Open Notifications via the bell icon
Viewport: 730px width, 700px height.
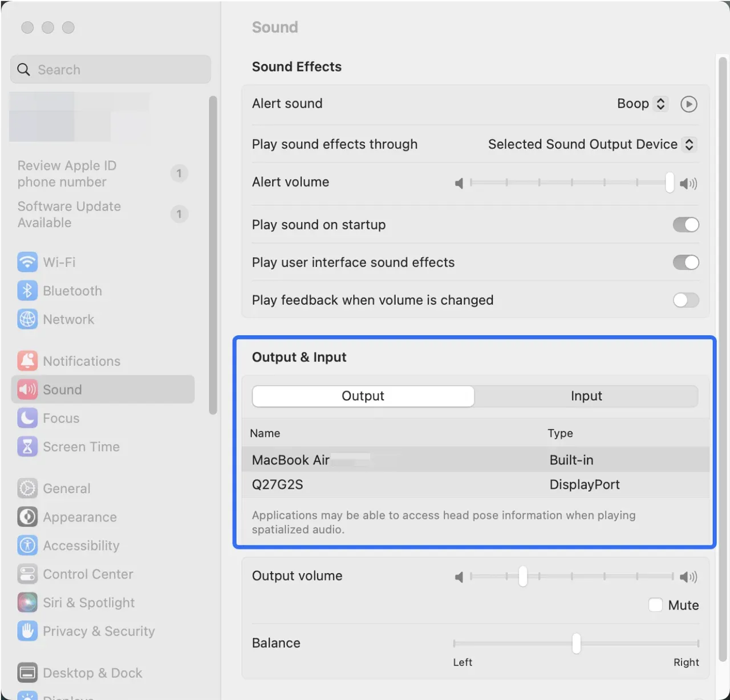[x=27, y=361]
